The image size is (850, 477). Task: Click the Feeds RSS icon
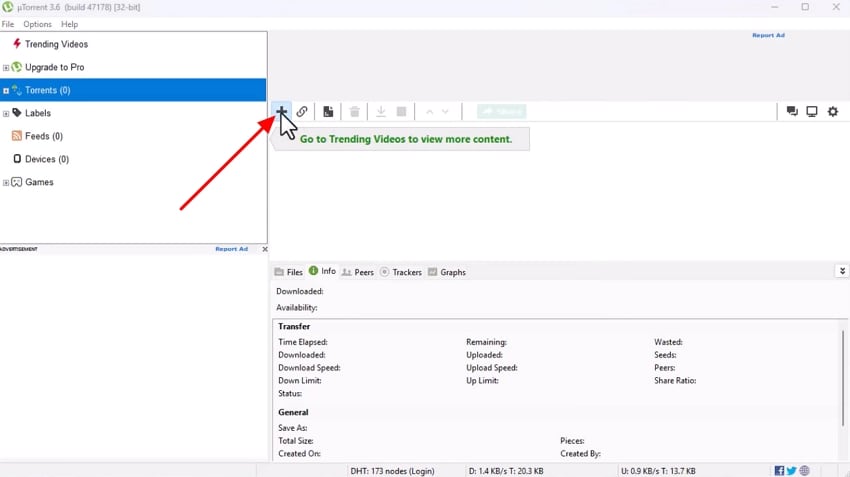(17, 136)
